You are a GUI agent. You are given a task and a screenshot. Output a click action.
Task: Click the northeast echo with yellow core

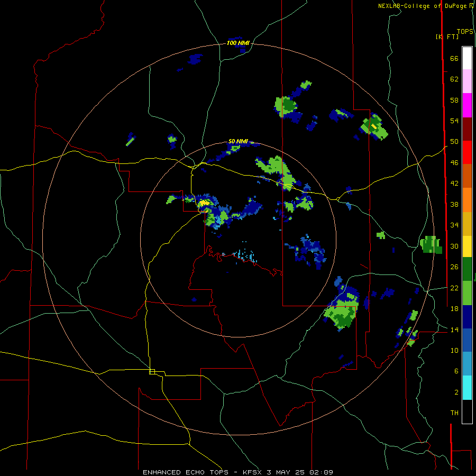pos(374,127)
